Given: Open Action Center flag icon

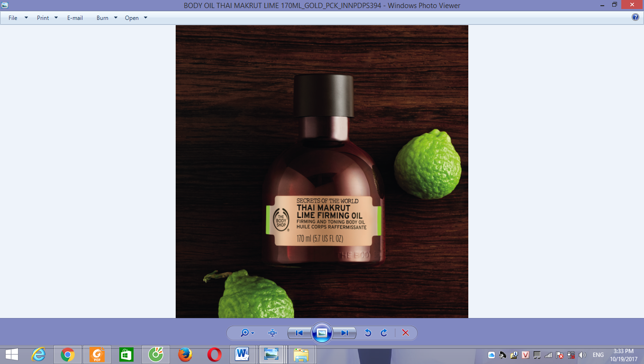Looking at the screenshot, I should point(559,355).
